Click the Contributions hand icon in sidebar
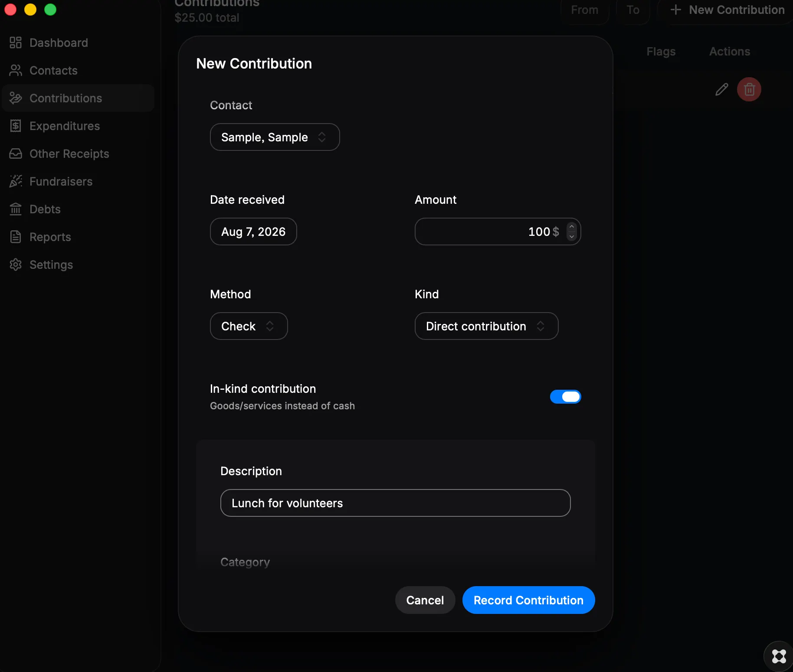 (16, 98)
